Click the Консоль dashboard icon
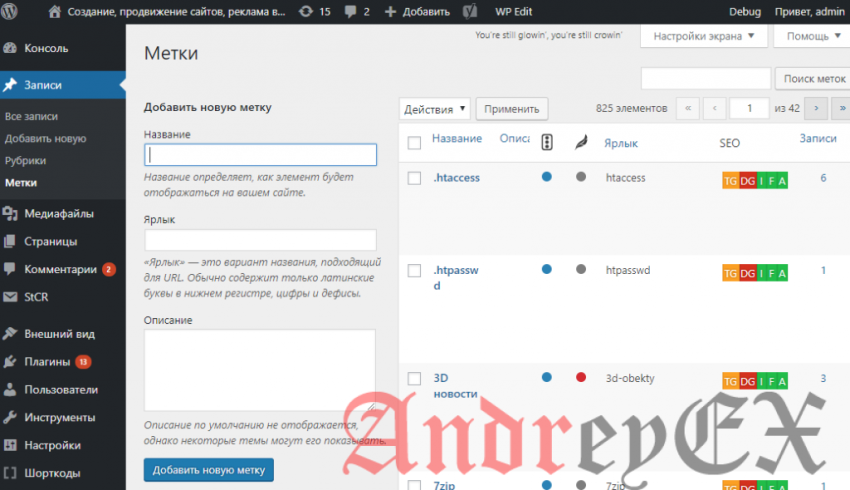850x490 pixels. click(10, 48)
